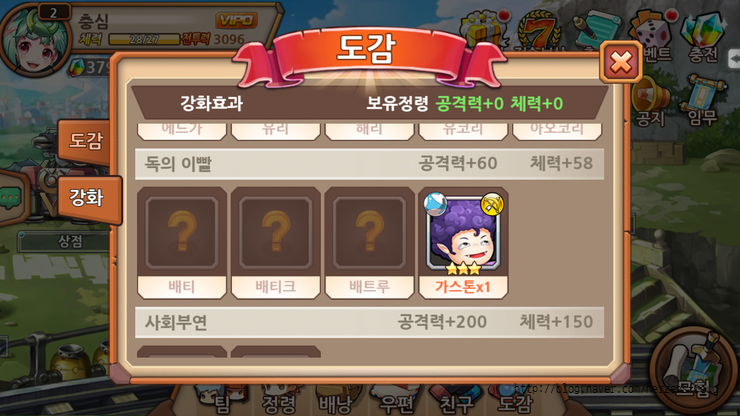Open the lucky 7 slot icon
The height and width of the screenshot is (416, 740).
pos(538,30)
